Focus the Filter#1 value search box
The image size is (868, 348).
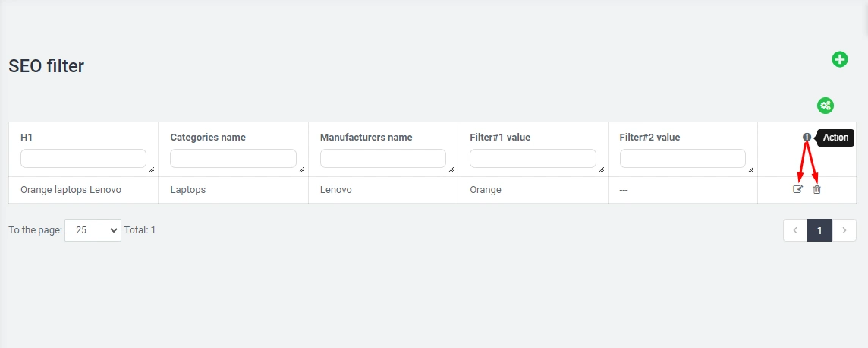[532, 158]
